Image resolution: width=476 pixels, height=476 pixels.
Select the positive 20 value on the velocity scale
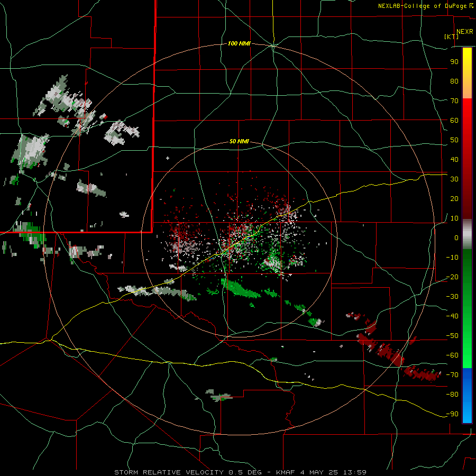point(454,198)
